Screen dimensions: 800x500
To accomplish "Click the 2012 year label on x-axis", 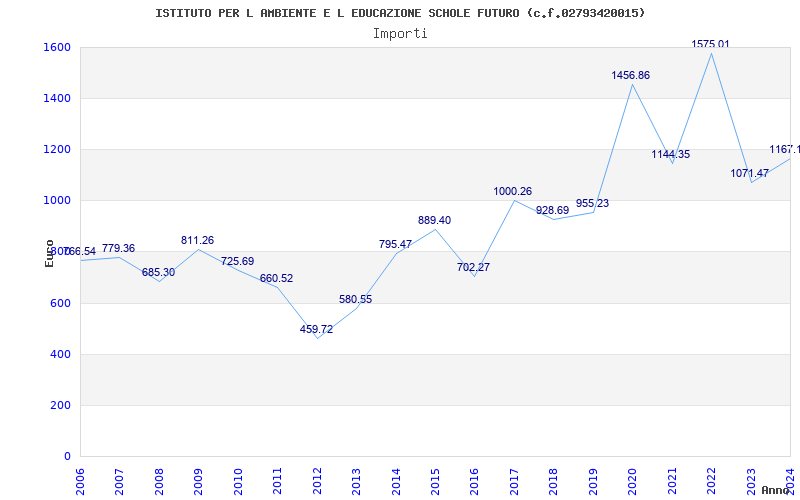I will [317, 481].
